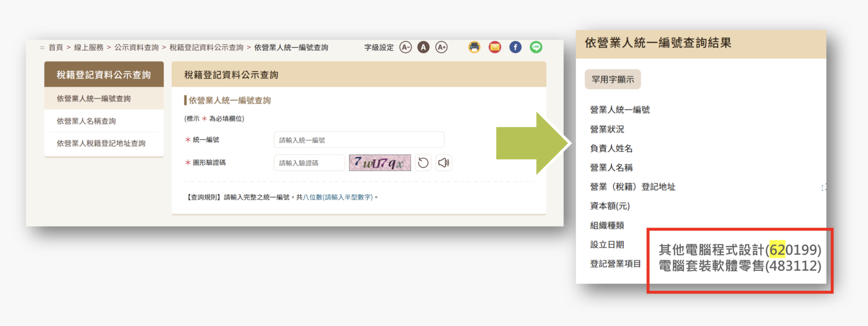Viewport: 868px width, 326px height.
Task: Decrease font size with the A- icon
Action: (405, 47)
